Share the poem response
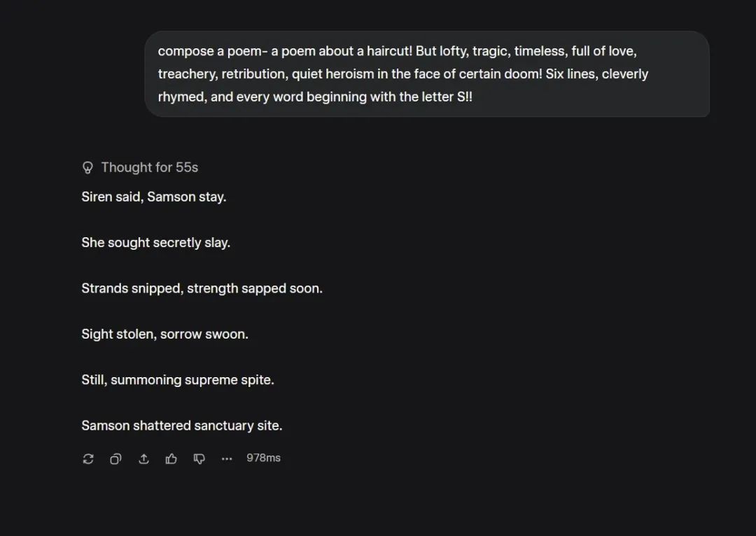The height and width of the screenshot is (536, 756). tap(143, 458)
